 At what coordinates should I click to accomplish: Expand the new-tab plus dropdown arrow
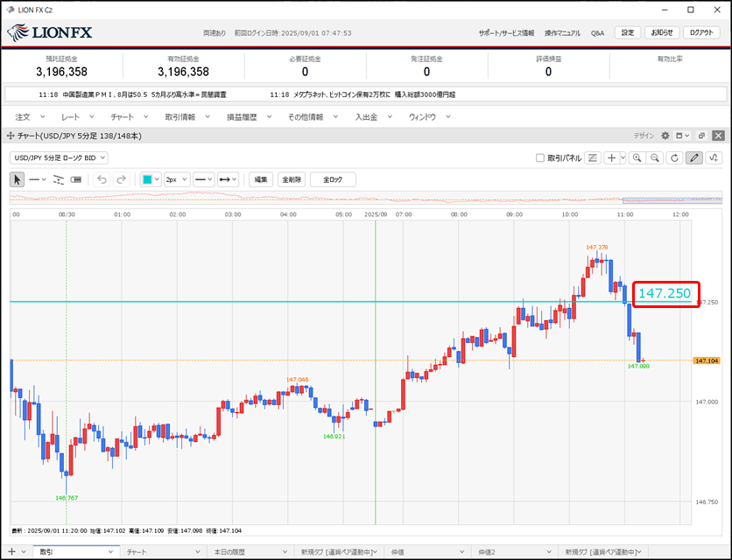24,551
